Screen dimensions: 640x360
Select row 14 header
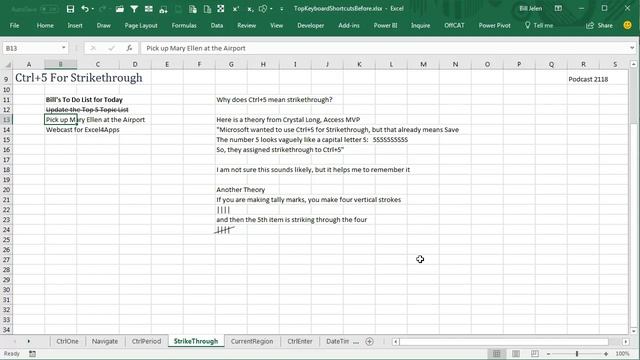6,130
